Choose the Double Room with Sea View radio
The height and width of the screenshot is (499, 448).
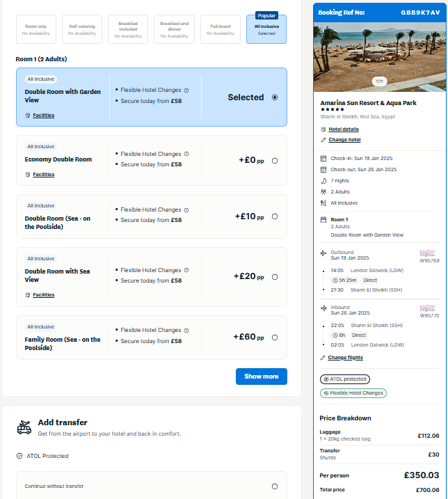coord(275,277)
